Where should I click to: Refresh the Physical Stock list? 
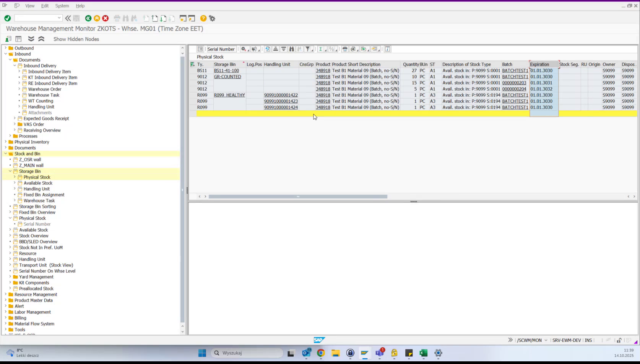tap(267, 49)
